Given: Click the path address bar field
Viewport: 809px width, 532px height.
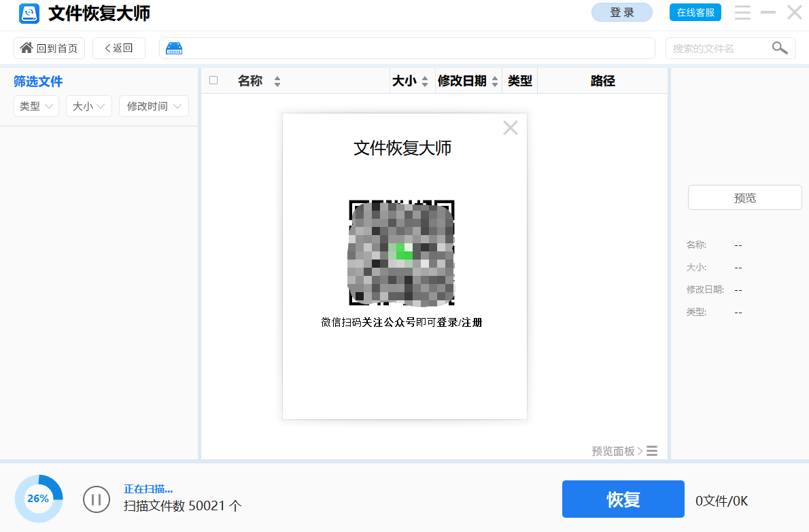Looking at the screenshot, I should (x=407, y=48).
